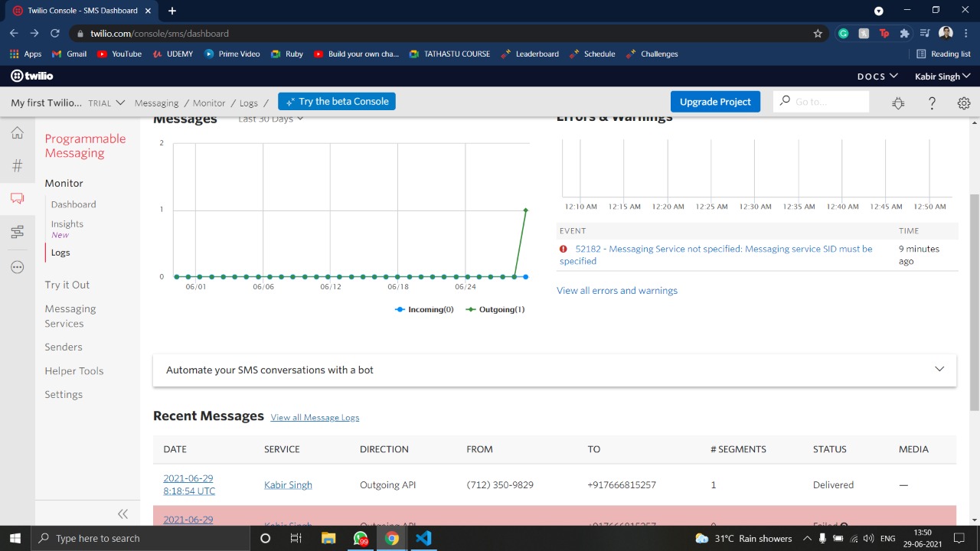Click the Go to search field
This screenshot has height=551, width=980.
(x=822, y=101)
